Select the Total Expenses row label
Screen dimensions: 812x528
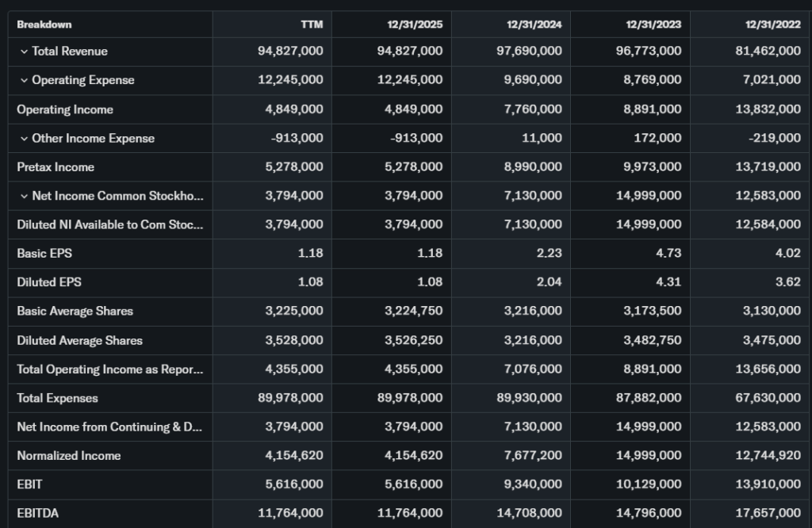pyautogui.click(x=57, y=398)
